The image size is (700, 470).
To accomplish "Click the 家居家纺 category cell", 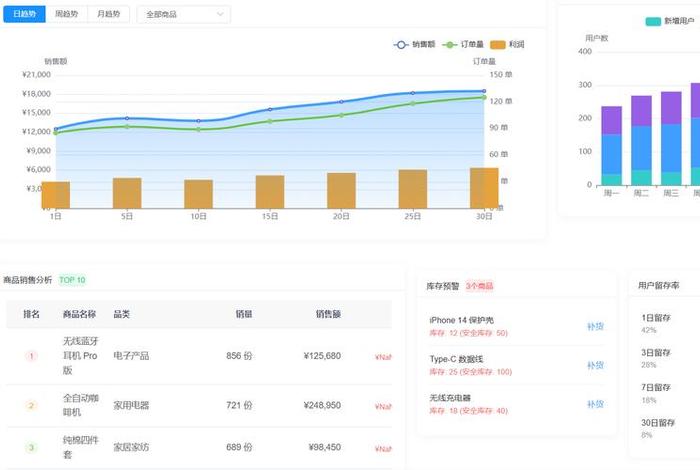I will tap(131, 447).
